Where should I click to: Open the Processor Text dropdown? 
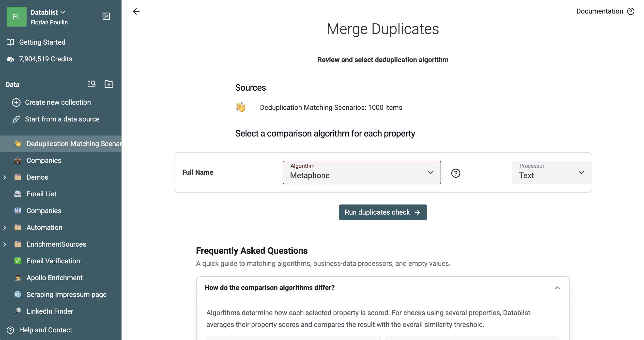point(551,172)
